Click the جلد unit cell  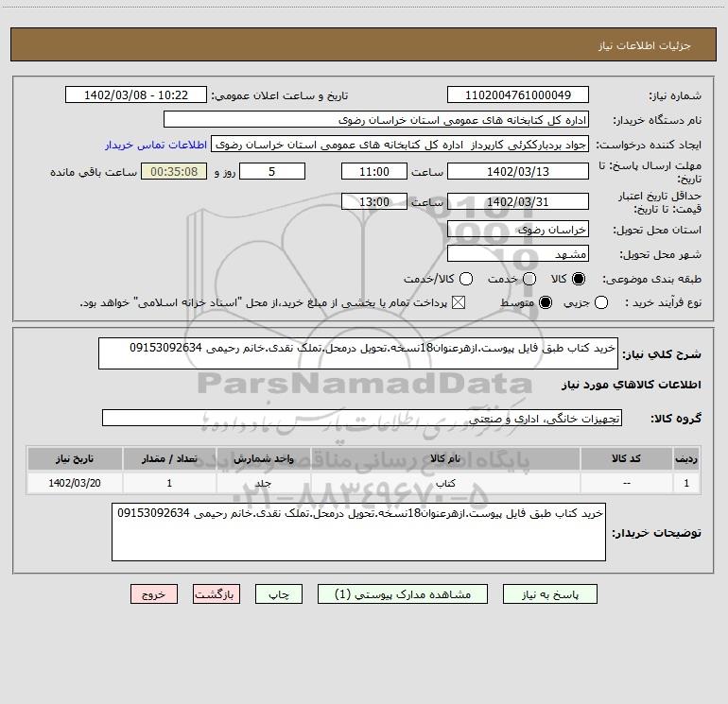[x=263, y=483]
